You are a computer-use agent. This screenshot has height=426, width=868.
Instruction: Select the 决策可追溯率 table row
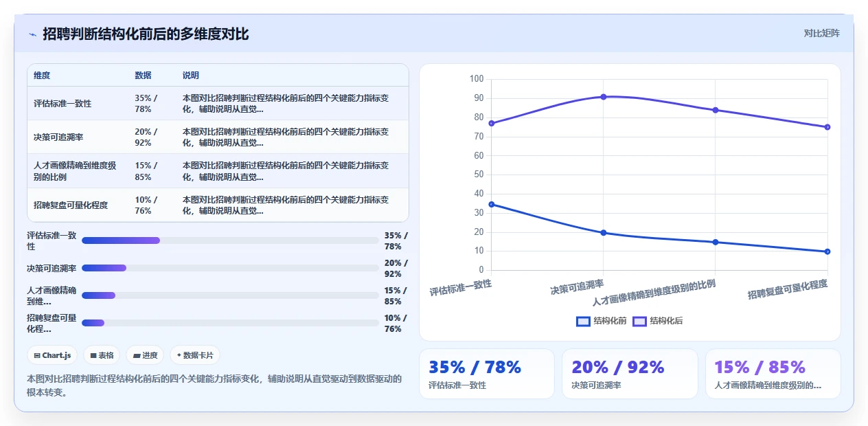coord(218,137)
